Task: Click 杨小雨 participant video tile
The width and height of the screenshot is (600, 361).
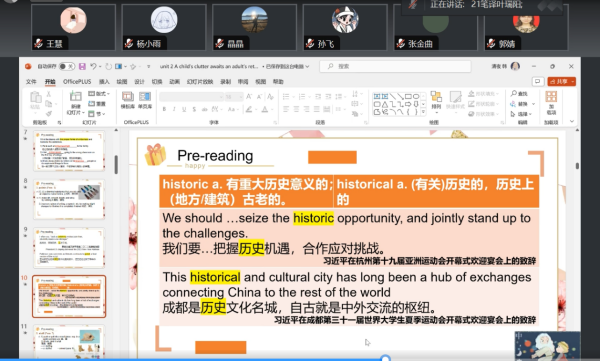Action: (164, 27)
